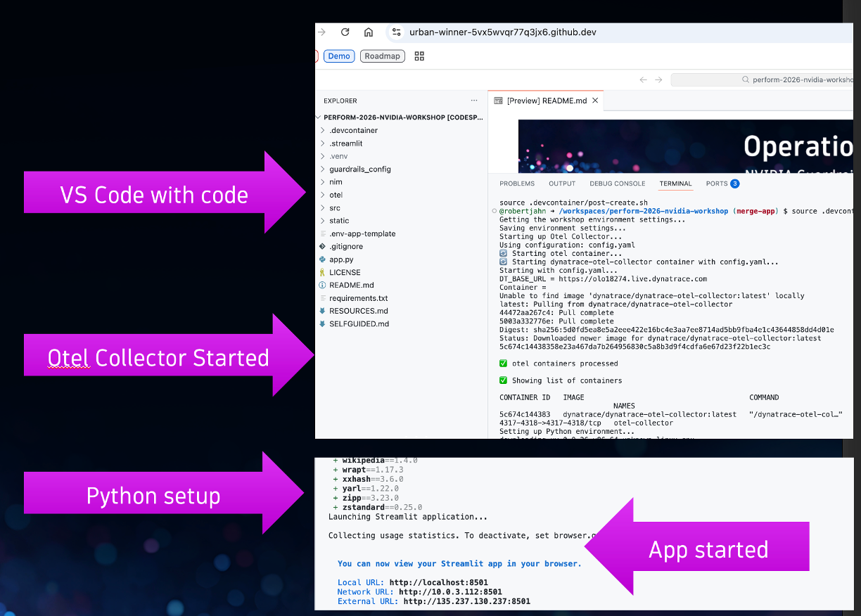This screenshot has width=861, height=616.
Task: Click the browser reload icon
Action: pyautogui.click(x=345, y=32)
